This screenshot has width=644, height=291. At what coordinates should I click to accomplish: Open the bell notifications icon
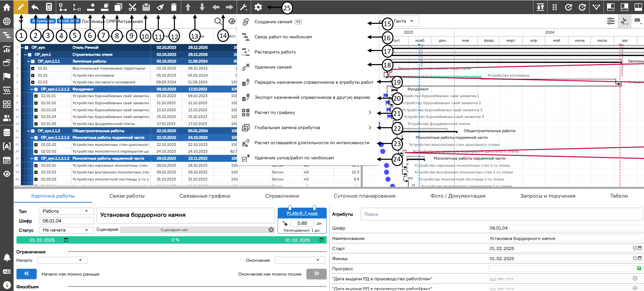tap(7, 257)
